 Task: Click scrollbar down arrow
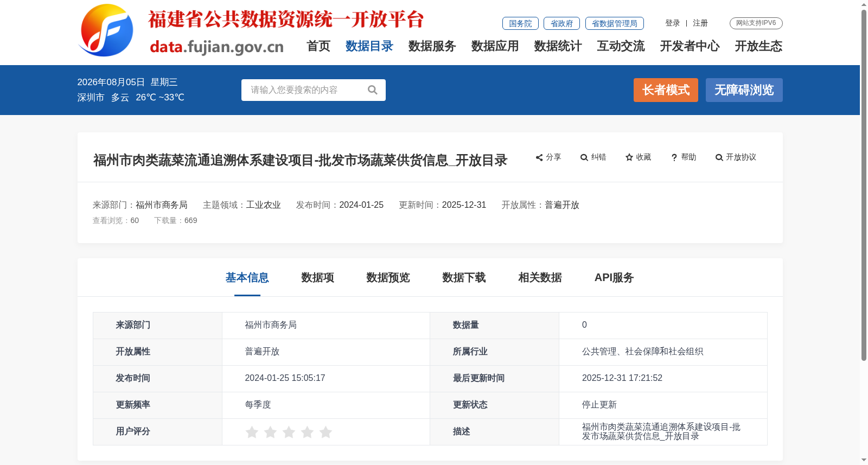pyautogui.click(x=864, y=460)
